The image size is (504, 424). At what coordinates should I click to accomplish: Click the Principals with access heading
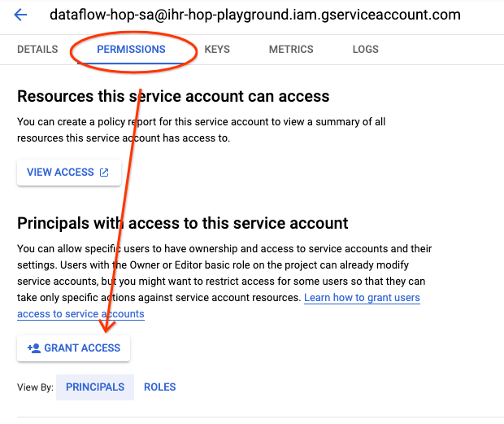(x=183, y=223)
